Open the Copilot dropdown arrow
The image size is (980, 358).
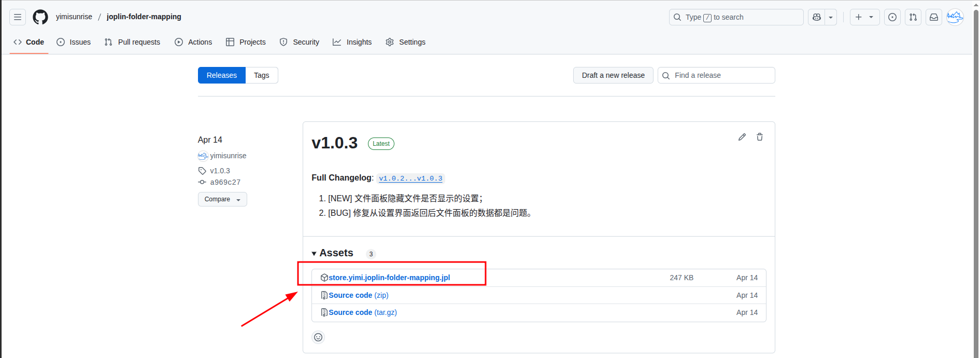831,17
